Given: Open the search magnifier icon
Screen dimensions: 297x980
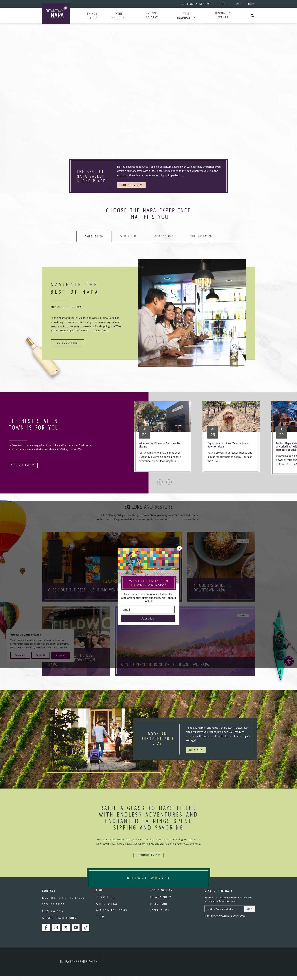Looking at the screenshot, I should 252,16.
